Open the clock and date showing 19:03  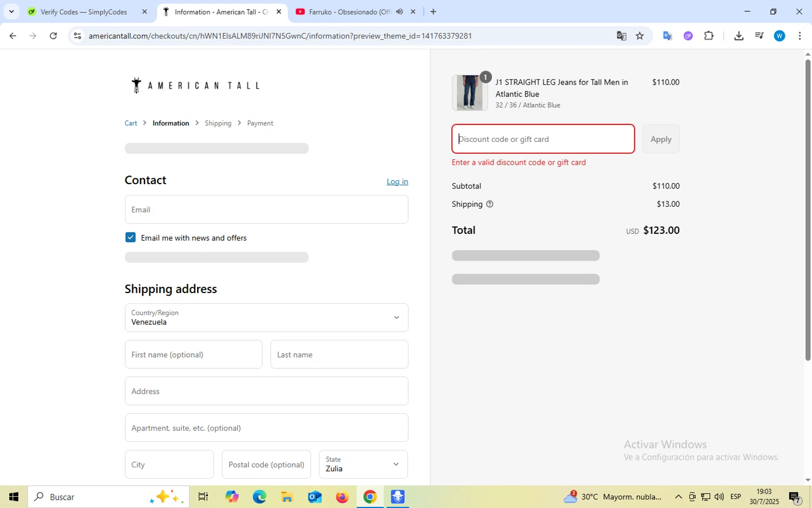[x=764, y=497]
